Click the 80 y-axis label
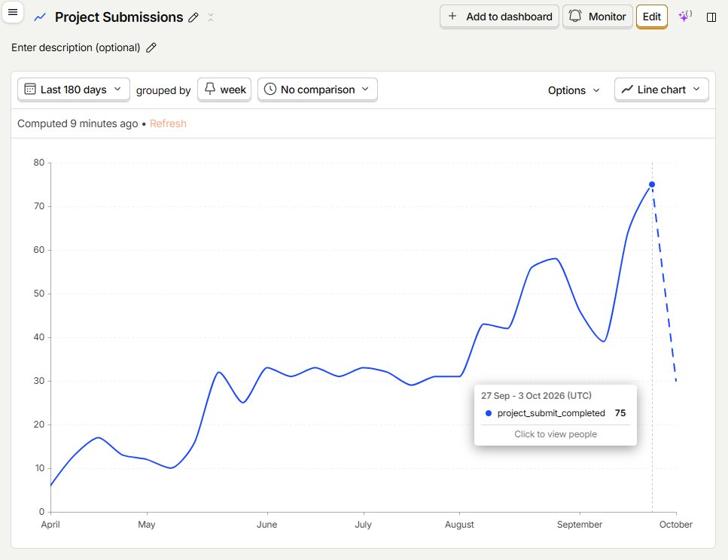This screenshot has width=728, height=560. [x=39, y=163]
